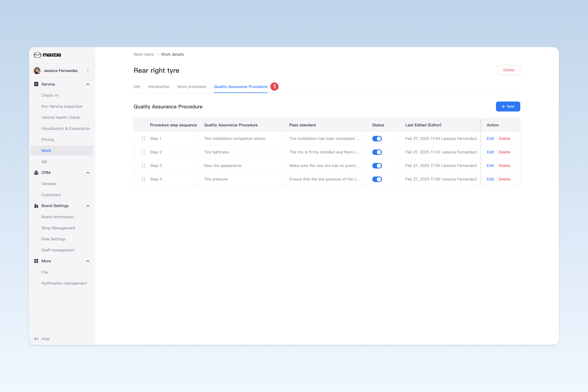This screenshot has width=588, height=392.
Task: Toggle status for Tire installation completion status
Action: click(x=377, y=139)
